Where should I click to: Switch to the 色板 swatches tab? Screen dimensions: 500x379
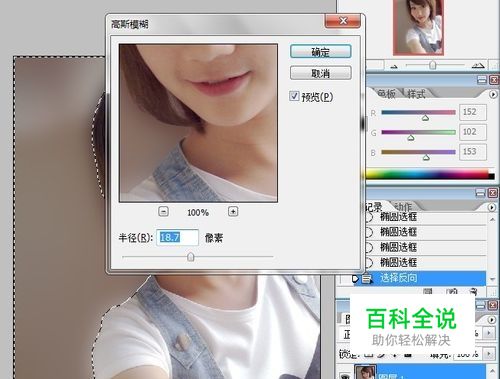coord(387,94)
